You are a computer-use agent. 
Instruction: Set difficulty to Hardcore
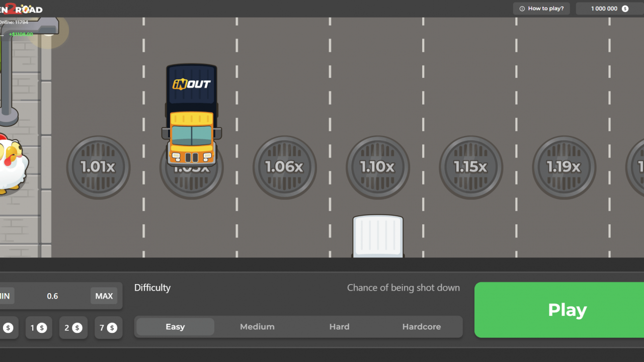click(x=421, y=327)
